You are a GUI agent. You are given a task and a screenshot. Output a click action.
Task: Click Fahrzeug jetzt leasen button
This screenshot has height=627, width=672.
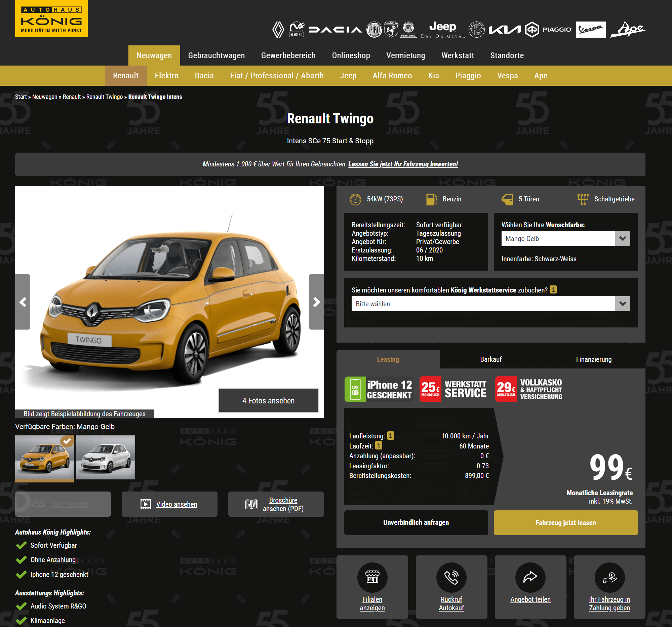point(565,522)
